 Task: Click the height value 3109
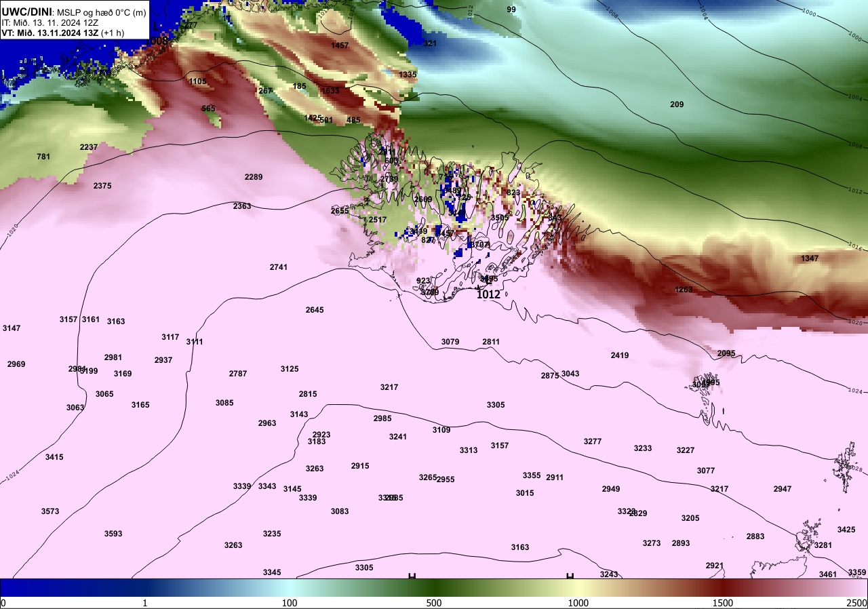tap(441, 430)
